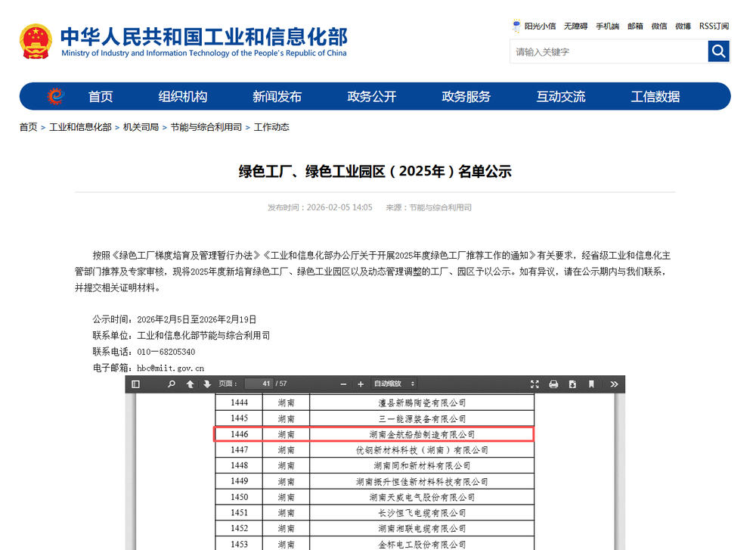Click table cell 长沙恒飞电缆有限公司
756x550 pixels.
point(422,513)
